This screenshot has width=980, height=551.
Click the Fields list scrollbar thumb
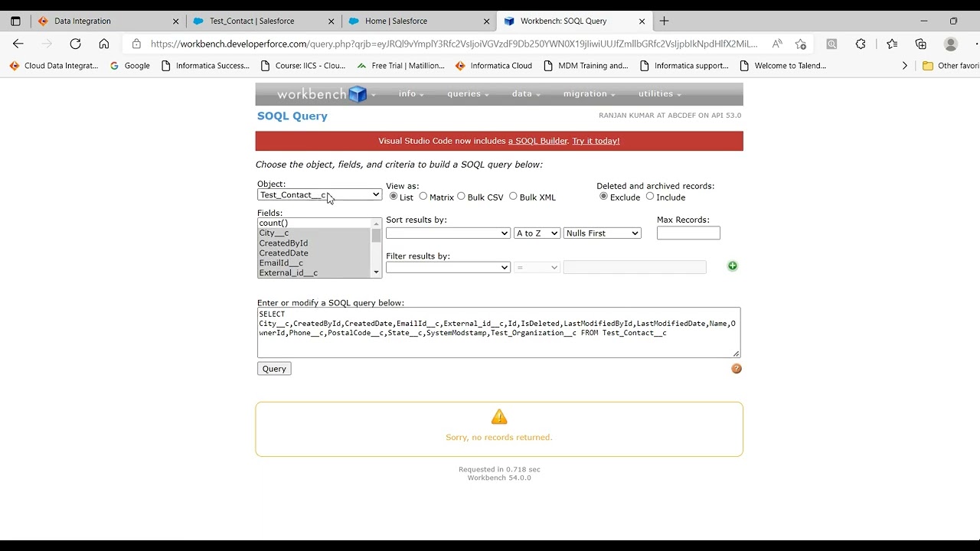click(x=376, y=236)
